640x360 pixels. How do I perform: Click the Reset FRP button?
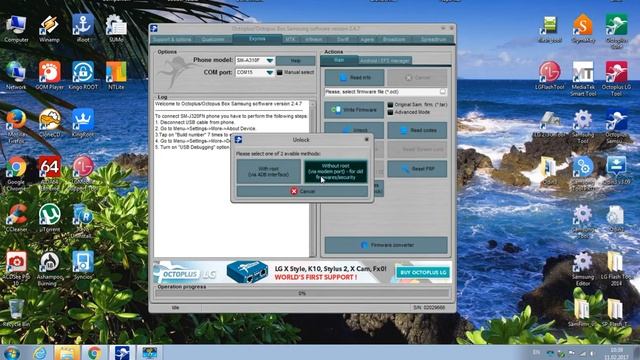[417, 169]
